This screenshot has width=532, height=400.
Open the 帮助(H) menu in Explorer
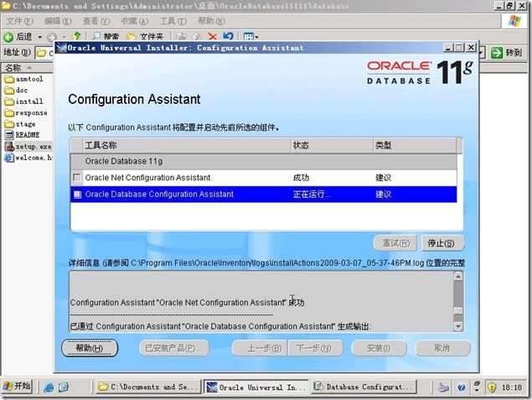211,22
